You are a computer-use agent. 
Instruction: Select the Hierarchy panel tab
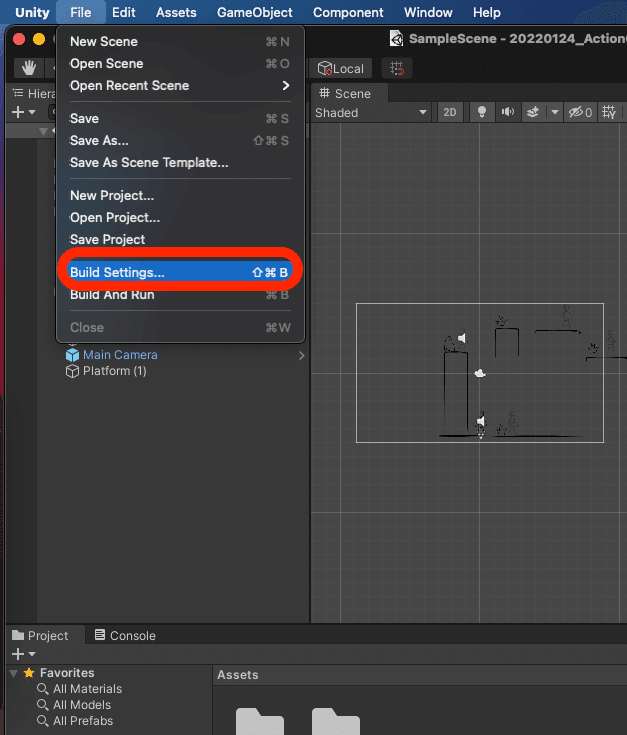[33, 94]
